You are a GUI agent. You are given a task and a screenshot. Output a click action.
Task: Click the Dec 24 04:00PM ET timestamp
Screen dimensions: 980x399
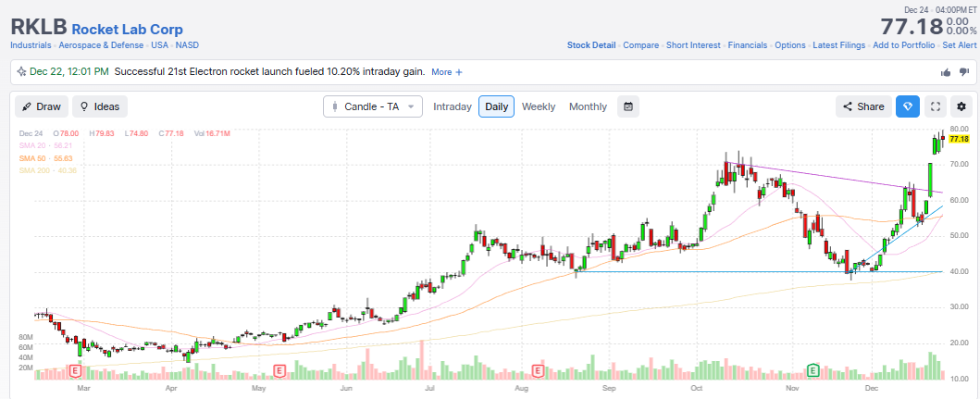tap(940, 9)
